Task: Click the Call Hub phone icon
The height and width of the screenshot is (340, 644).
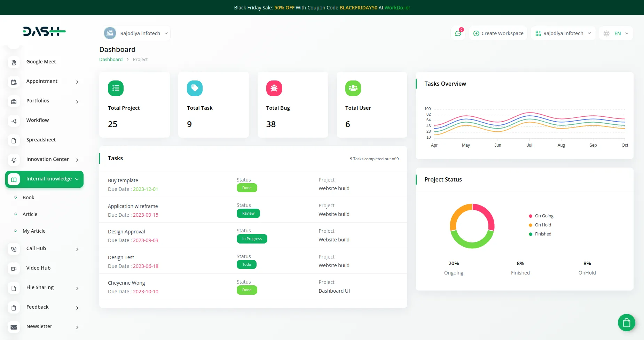Action: tap(14, 249)
